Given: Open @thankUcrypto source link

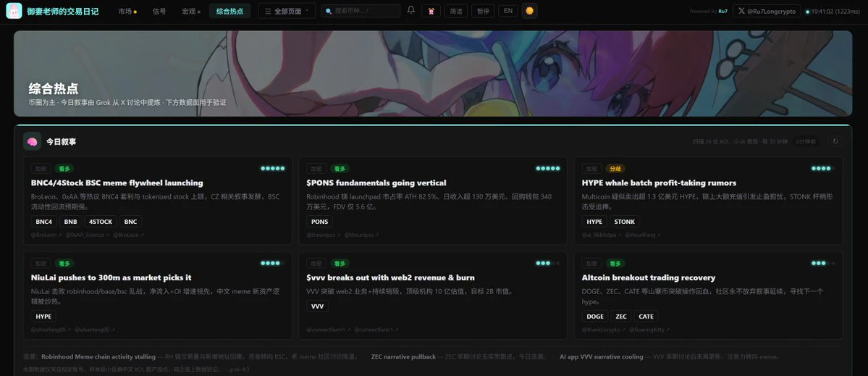Looking at the screenshot, I should click(603, 330).
